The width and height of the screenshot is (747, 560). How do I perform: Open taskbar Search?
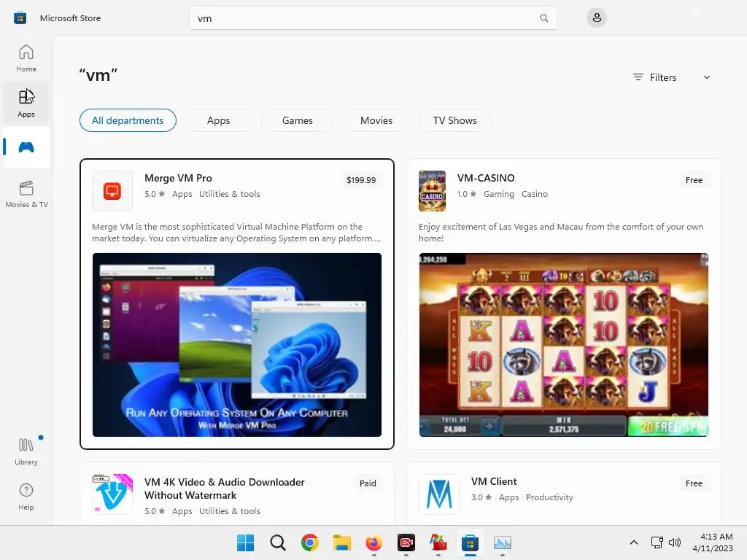point(278,542)
